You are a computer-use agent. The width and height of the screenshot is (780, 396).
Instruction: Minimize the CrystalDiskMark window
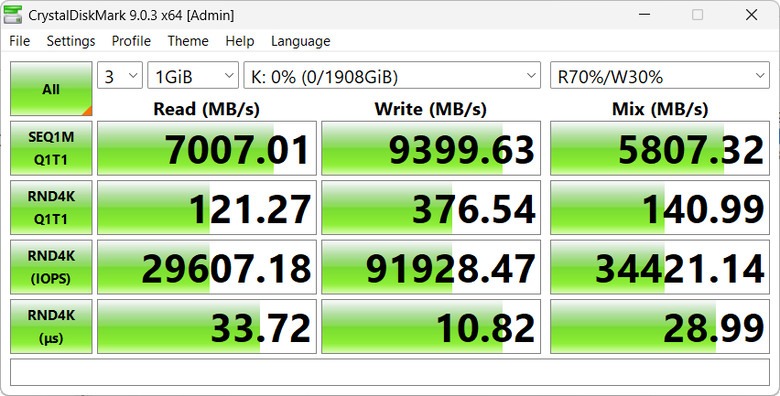(x=644, y=14)
